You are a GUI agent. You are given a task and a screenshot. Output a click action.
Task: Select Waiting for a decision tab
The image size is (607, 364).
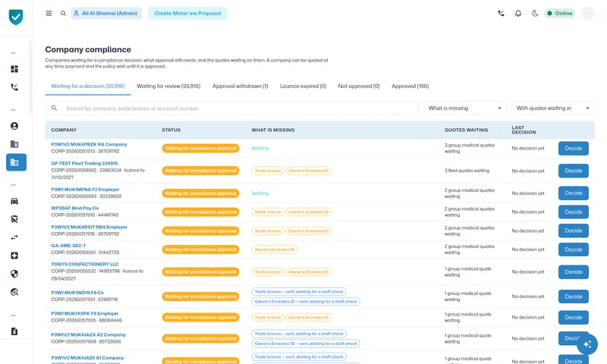click(x=88, y=86)
